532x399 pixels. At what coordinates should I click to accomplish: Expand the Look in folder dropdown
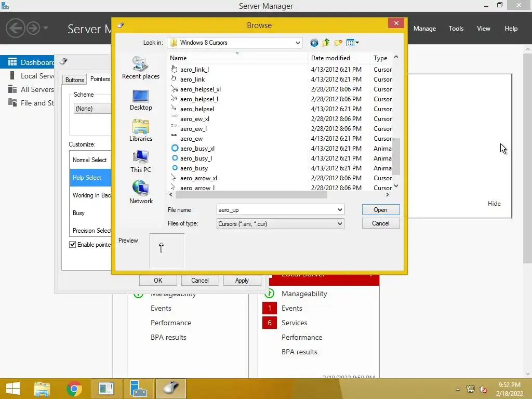(x=298, y=43)
